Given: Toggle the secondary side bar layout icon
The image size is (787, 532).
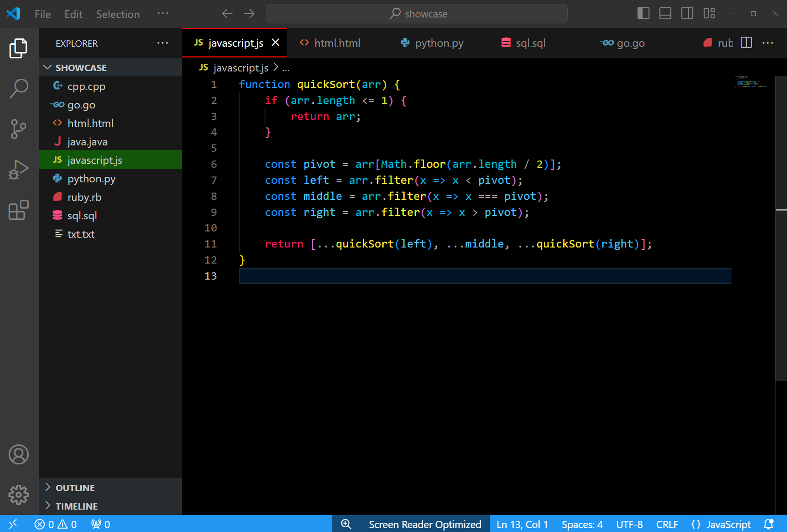Looking at the screenshot, I should 687,14.
